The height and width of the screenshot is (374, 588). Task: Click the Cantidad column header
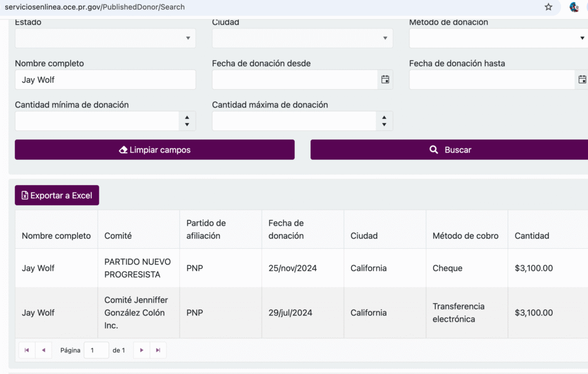click(532, 236)
